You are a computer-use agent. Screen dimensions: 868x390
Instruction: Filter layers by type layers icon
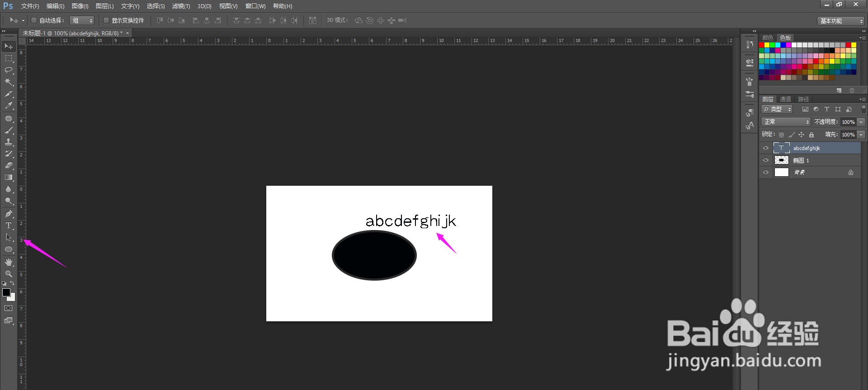click(827, 109)
